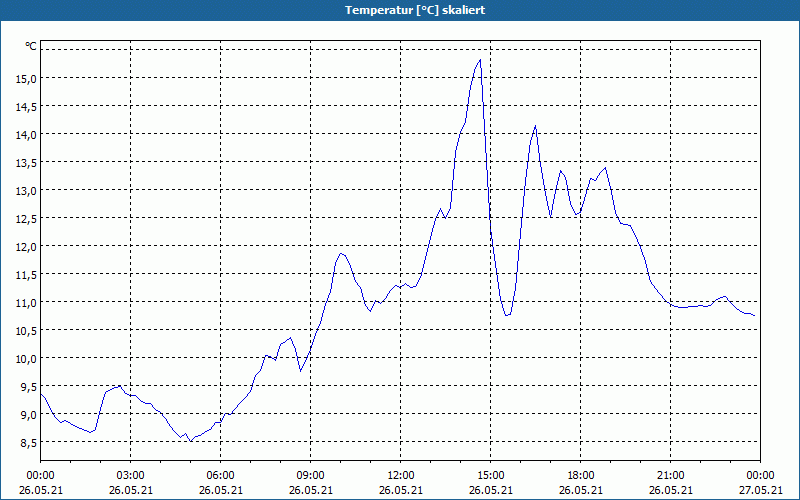This screenshot has height=500, width=800.
Task: Click the "26.05.21" date beneath 18:00
Action: (x=581, y=490)
